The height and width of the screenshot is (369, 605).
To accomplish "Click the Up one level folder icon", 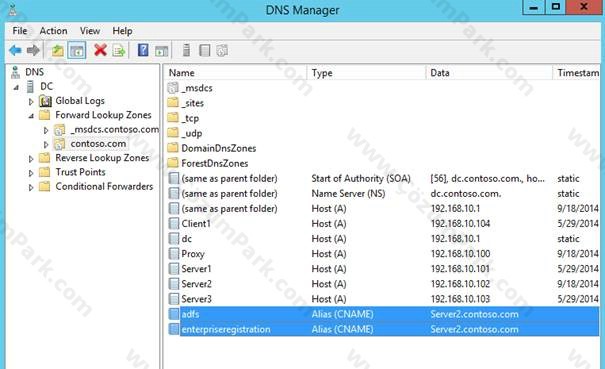I will pyautogui.click(x=57, y=50).
